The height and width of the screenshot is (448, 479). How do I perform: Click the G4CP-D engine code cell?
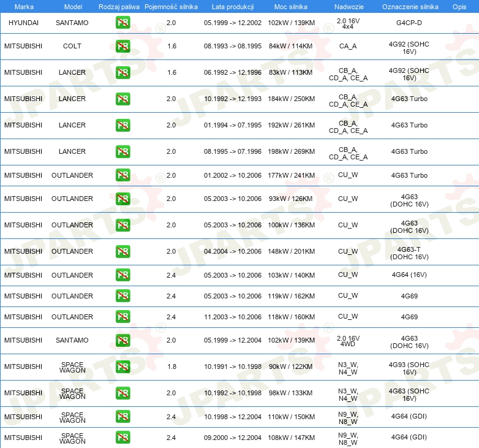coord(409,23)
